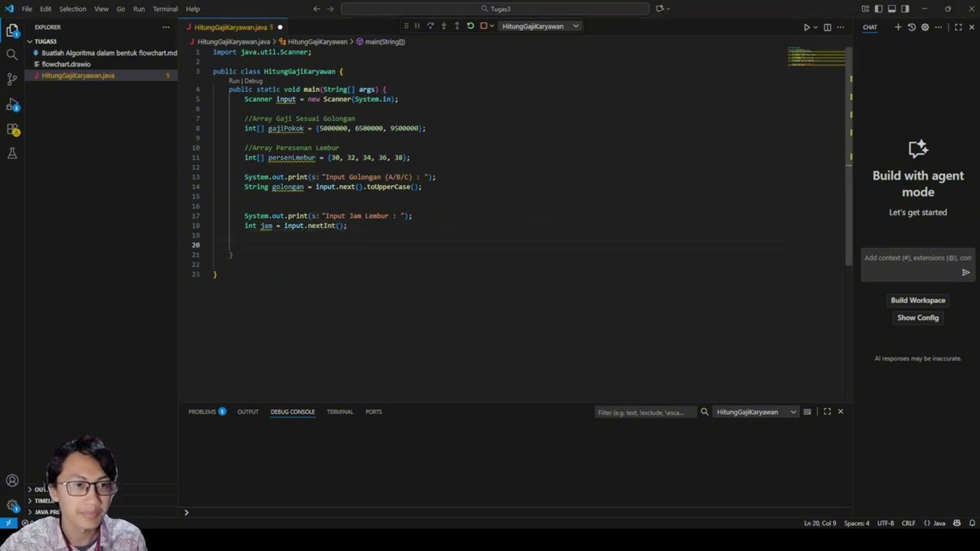980x551 pixels.
Task: Open the Selection menu
Action: 73,9
